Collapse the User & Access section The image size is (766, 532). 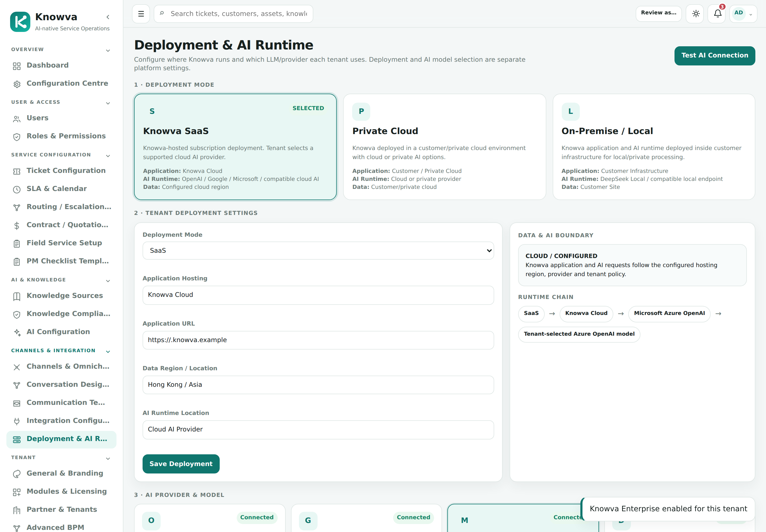108,103
